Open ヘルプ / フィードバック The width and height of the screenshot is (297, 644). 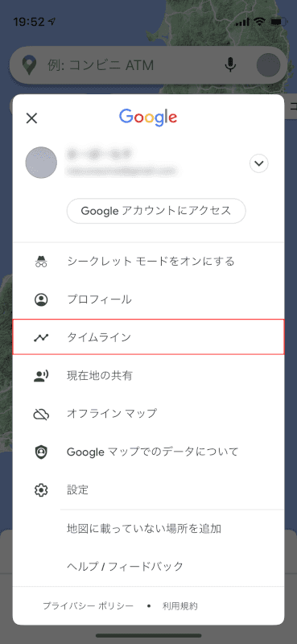(148, 567)
